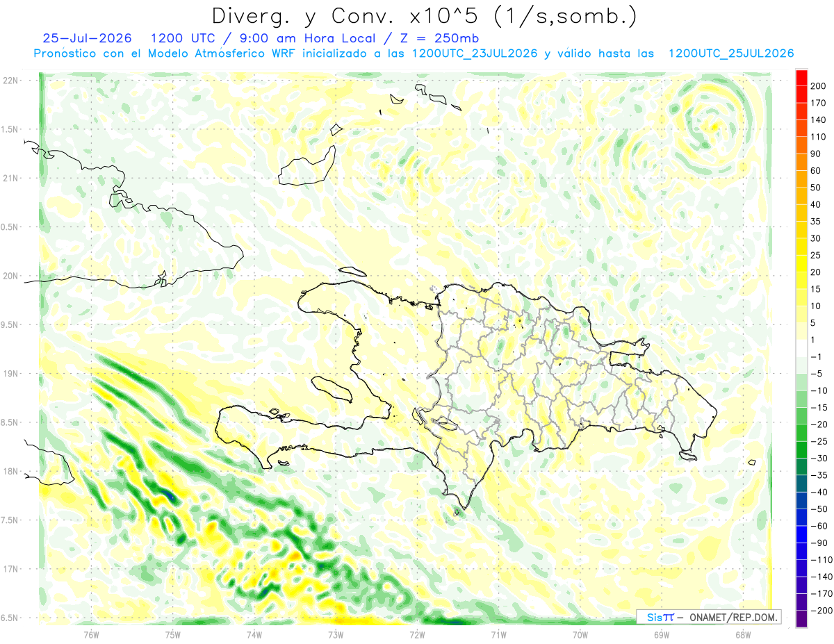Click the "71W" longitude label
Viewport: 834px width, 644px height.
[x=498, y=634]
